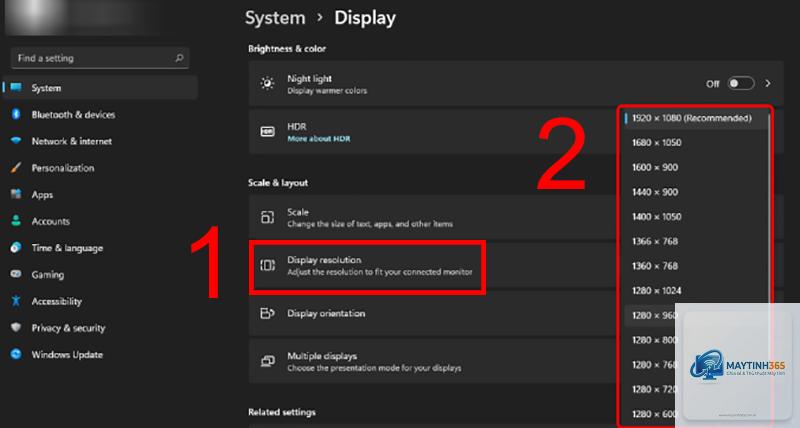Click the Windows Update sync icon
The image size is (800, 428).
tap(16, 354)
